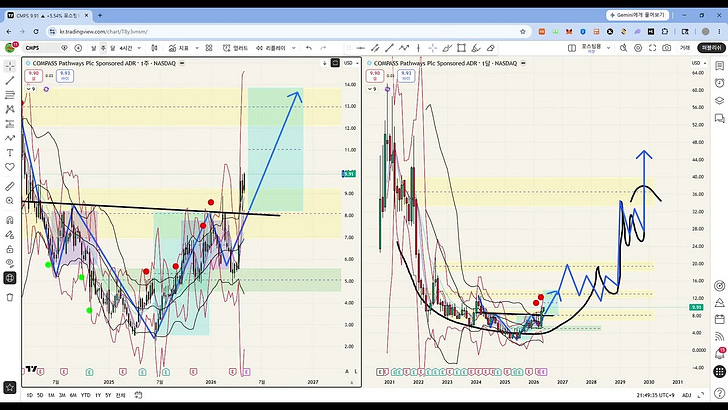This screenshot has height=410, width=728.
Task: Pick the highlighter tool in floating toolbar
Action: 476,48
